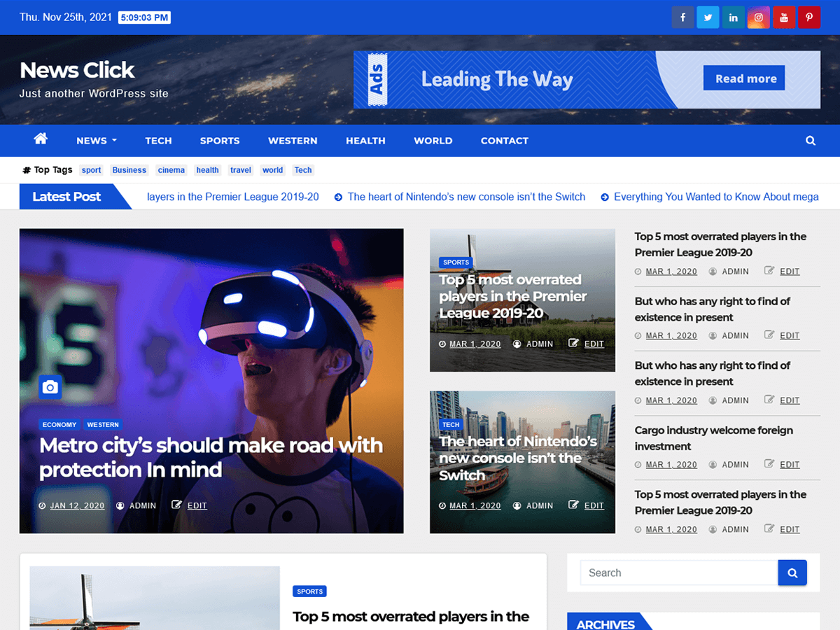Viewport: 840px width, 630px height.
Task: Open the LinkedIn social icon
Action: pos(733,17)
